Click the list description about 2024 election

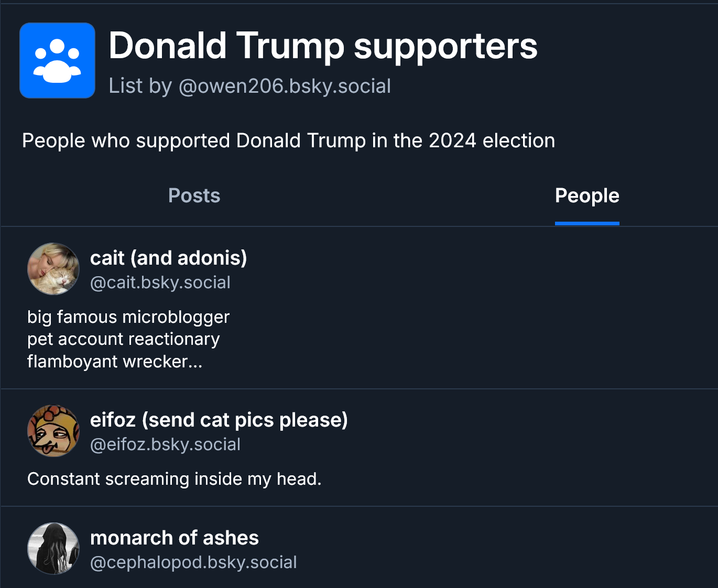coord(288,140)
